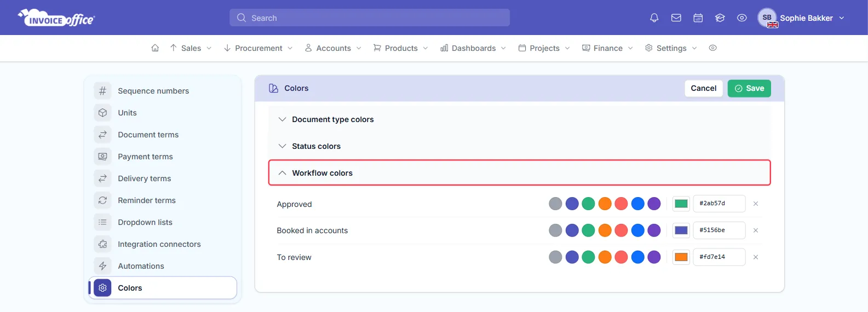Viewport: 868px width, 312px height.
Task: Toggle the eye icon after Settings menu
Action: point(712,48)
